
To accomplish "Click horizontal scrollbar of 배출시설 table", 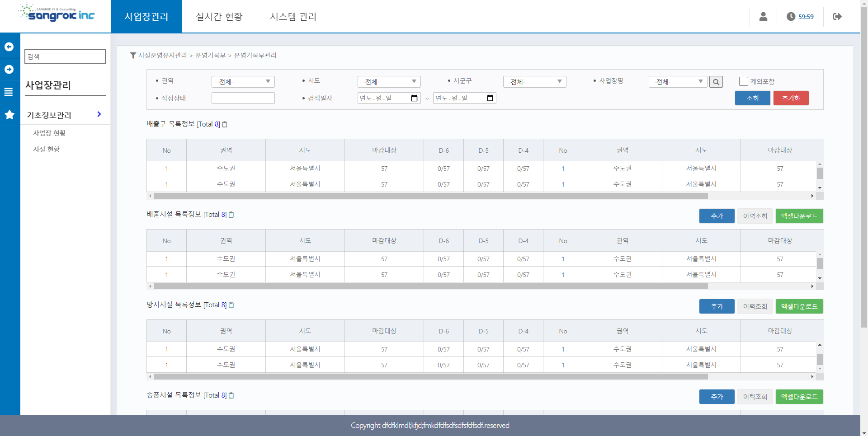I will 431,286.
